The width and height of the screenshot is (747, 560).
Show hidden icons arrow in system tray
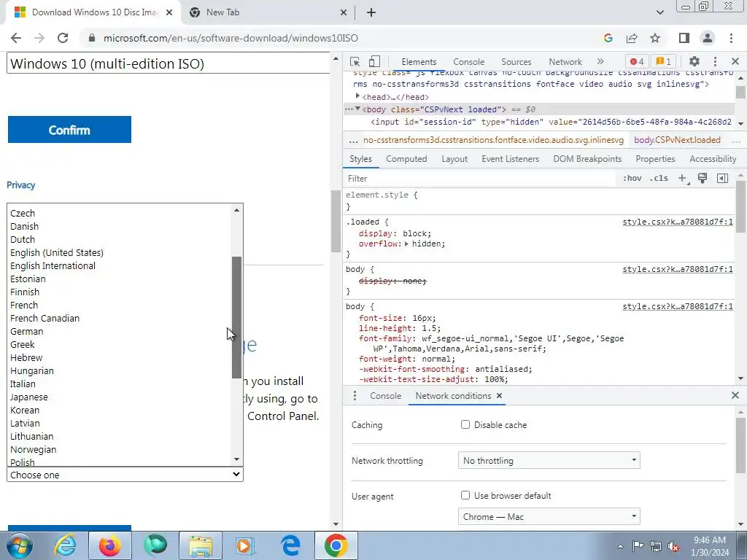620,546
